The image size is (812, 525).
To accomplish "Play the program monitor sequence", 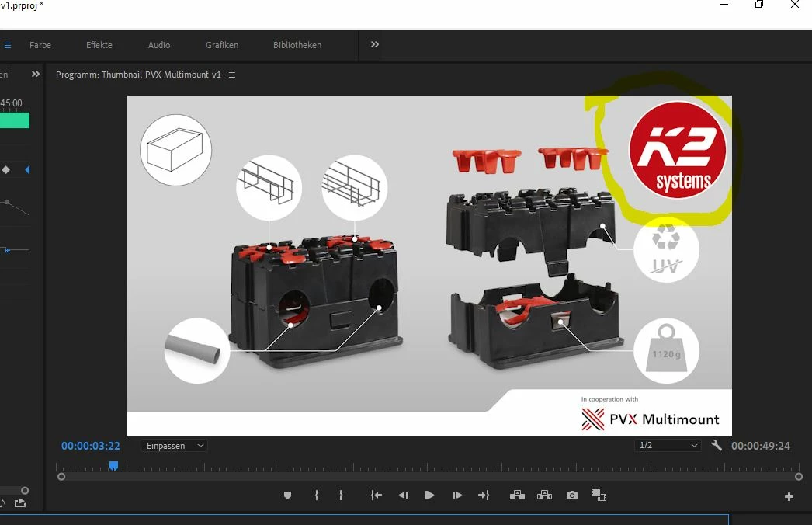I will (x=430, y=495).
